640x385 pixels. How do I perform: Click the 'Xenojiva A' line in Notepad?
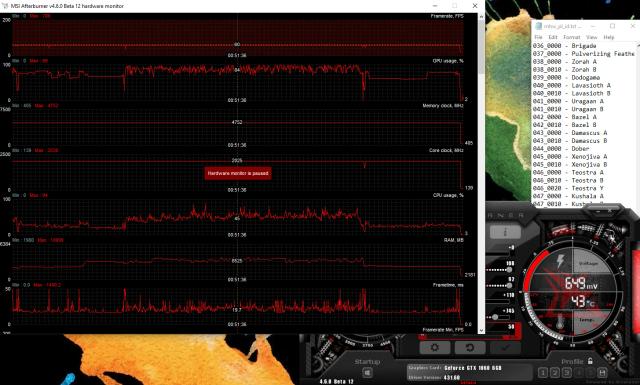point(570,156)
